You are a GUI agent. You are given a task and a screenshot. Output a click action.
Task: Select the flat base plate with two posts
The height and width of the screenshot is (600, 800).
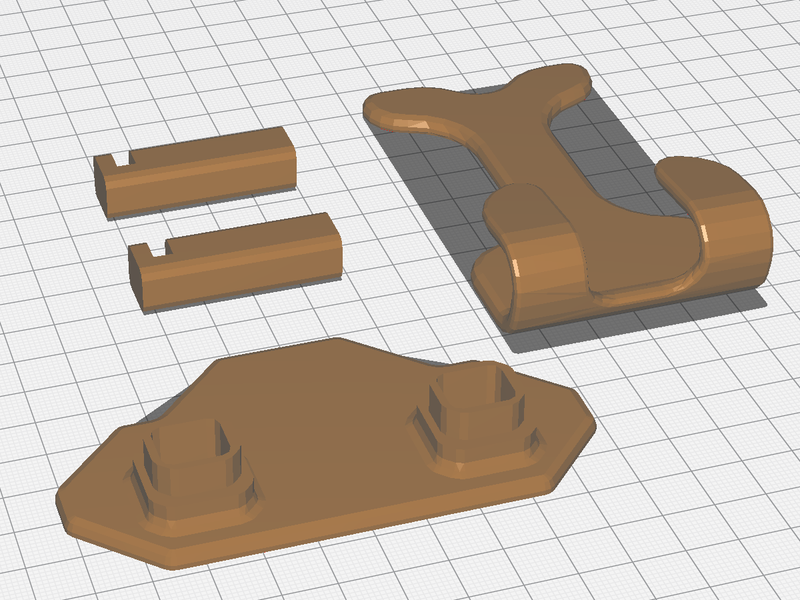pyautogui.click(x=326, y=453)
